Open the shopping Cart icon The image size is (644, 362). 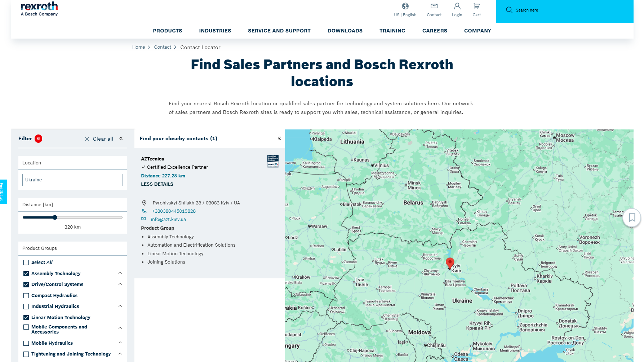476,6
